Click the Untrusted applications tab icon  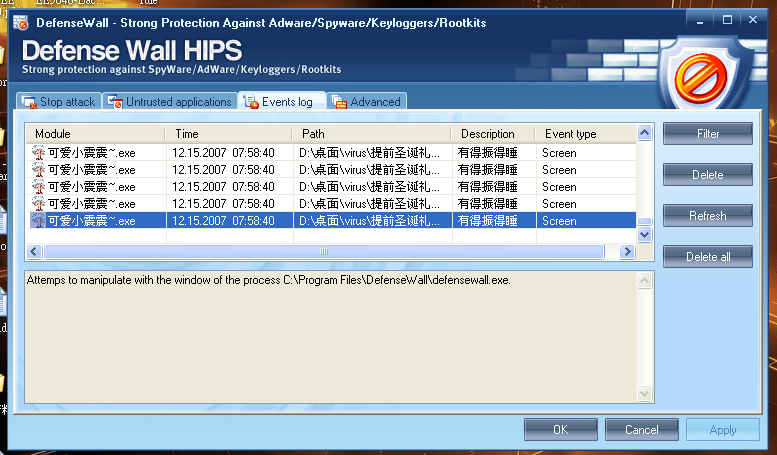coord(115,102)
